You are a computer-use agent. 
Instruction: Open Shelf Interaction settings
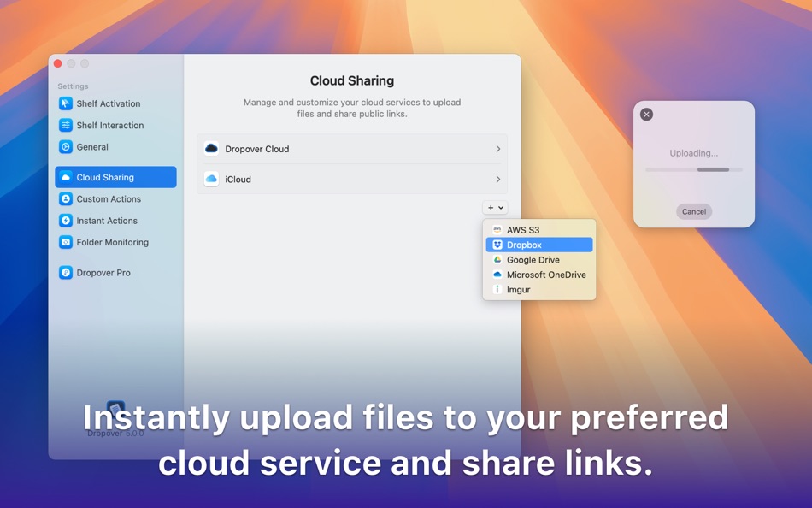[115, 126]
